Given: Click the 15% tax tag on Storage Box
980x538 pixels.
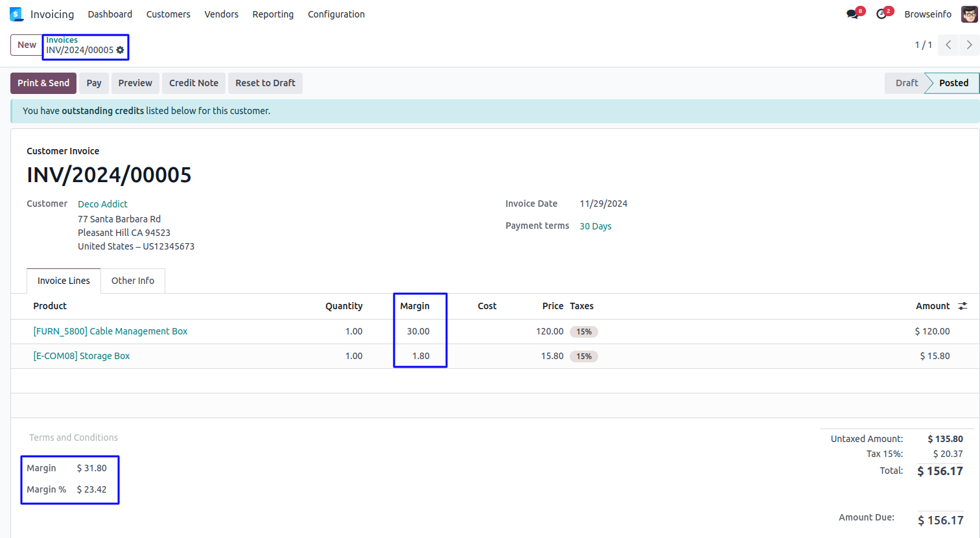Looking at the screenshot, I should pos(584,357).
